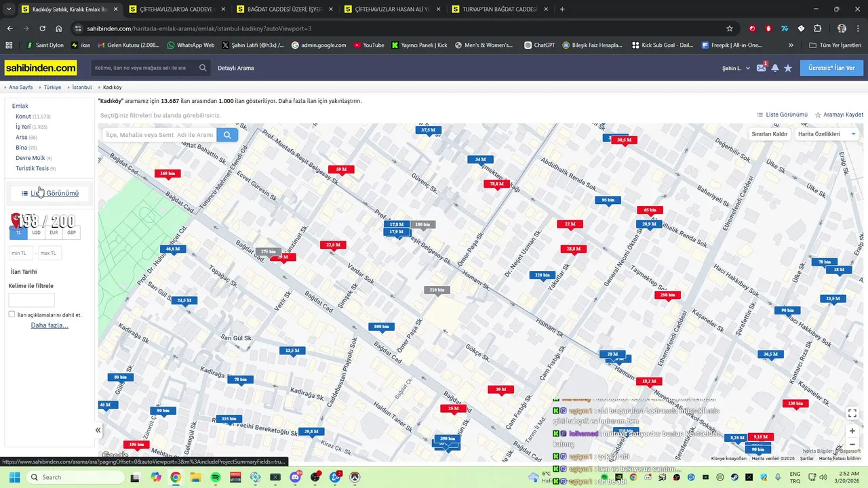Click the sahibinden.com logo
The width and height of the screenshot is (868, 488).
(41, 68)
